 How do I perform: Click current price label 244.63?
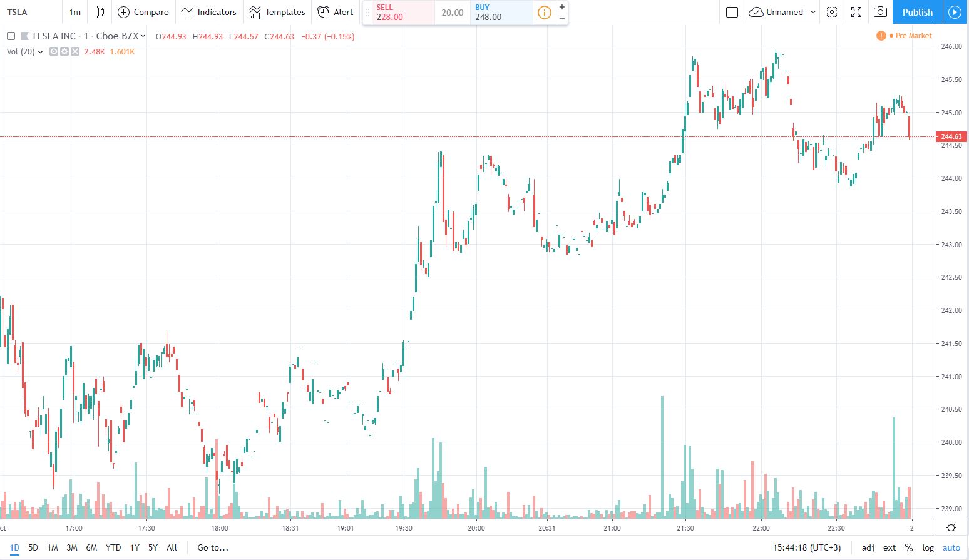(951, 136)
